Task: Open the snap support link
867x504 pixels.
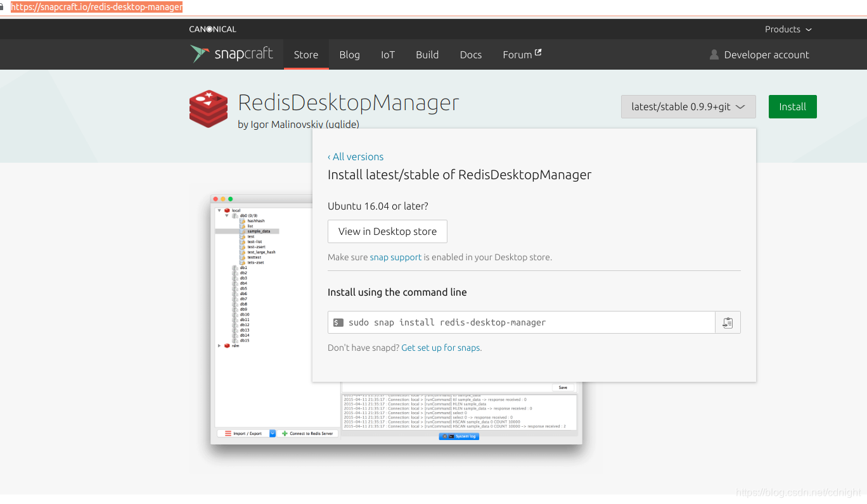Action: 395,257
